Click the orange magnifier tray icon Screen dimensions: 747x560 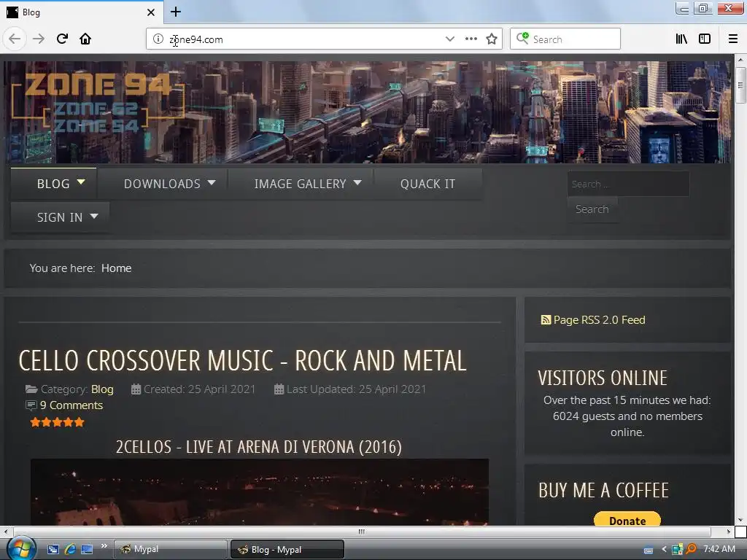click(691, 549)
